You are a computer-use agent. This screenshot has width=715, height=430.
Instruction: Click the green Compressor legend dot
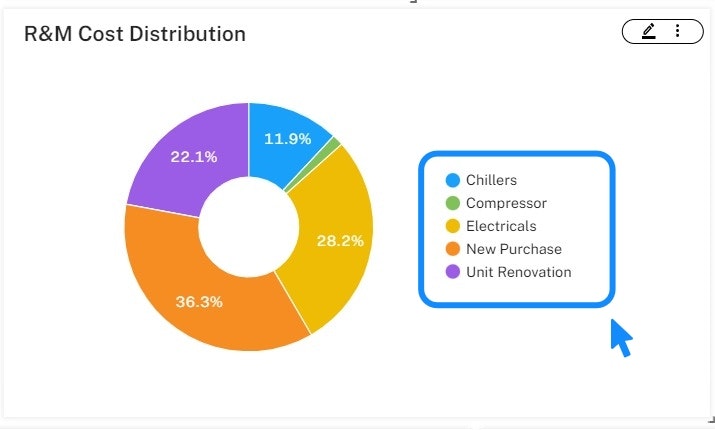(x=453, y=203)
